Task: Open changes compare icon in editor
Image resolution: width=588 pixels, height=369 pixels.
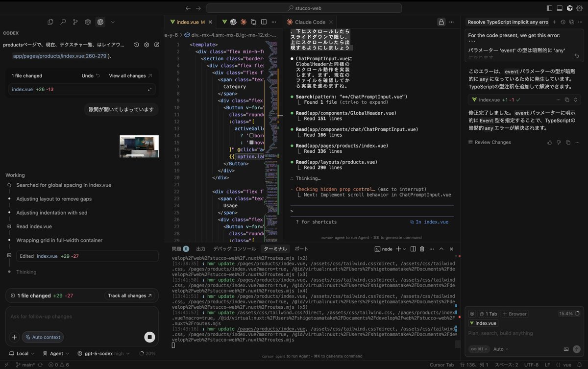Action: pyautogui.click(x=253, y=22)
